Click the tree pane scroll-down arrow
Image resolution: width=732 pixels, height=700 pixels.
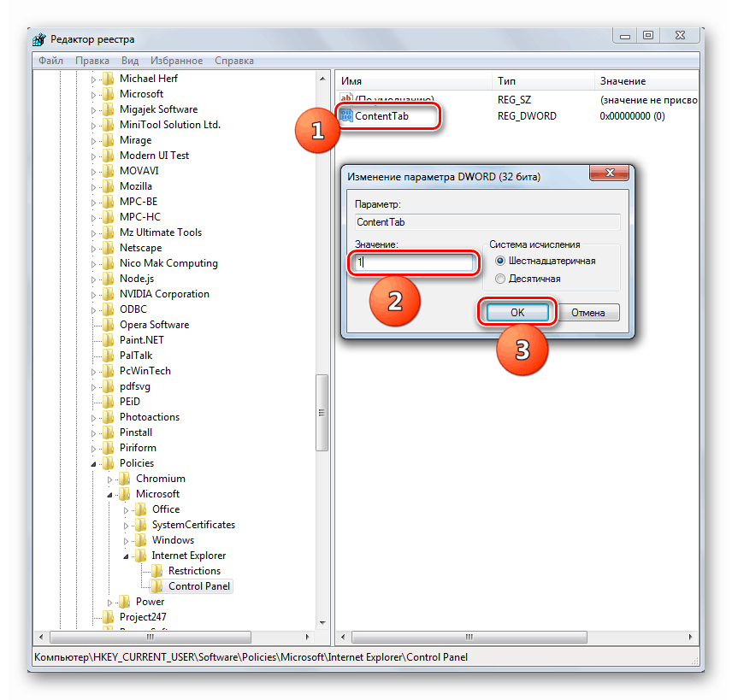pos(322,623)
